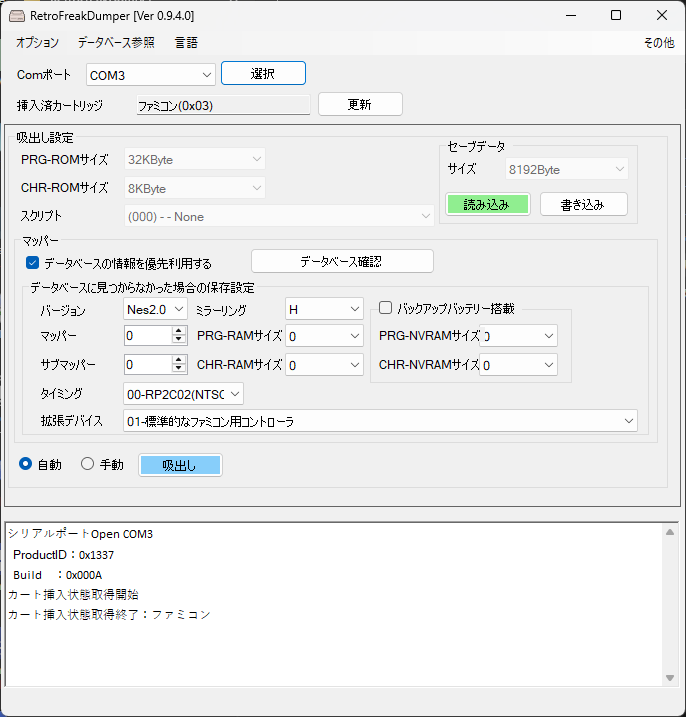Click the log line 'カート挿入状態取得終了：ファミコン'

109,614
